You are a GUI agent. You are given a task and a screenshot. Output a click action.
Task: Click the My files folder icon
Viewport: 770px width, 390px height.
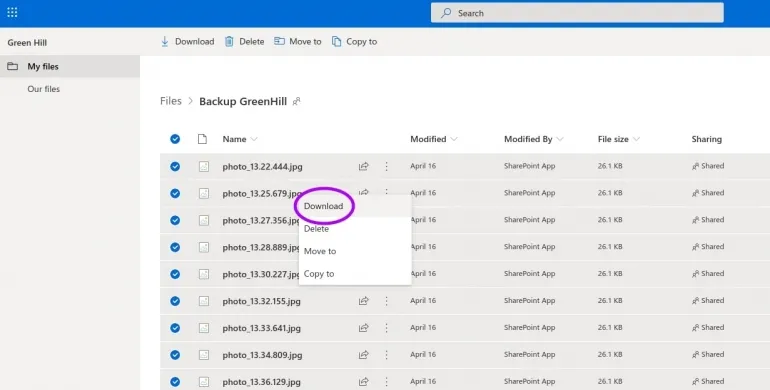pyautogui.click(x=13, y=66)
